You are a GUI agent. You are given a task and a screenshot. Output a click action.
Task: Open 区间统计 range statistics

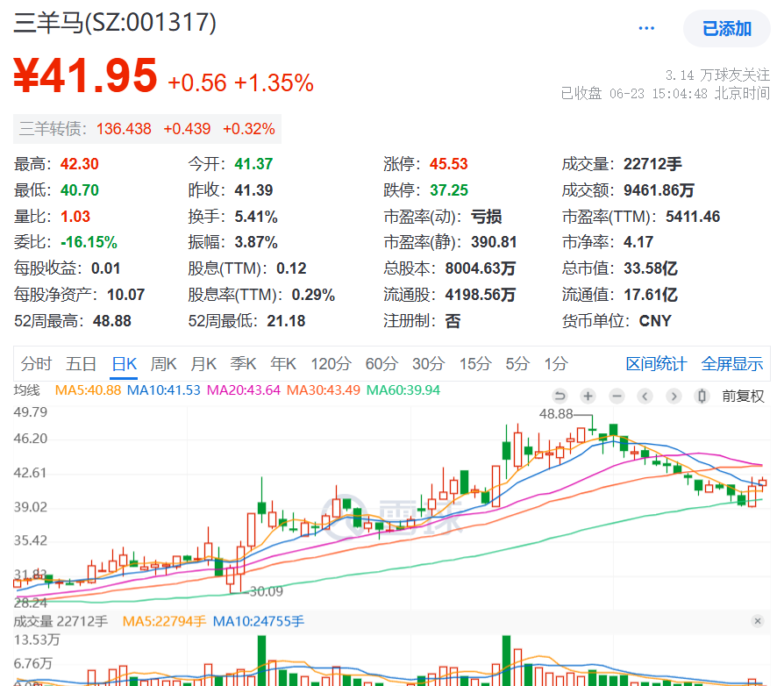[656, 363]
